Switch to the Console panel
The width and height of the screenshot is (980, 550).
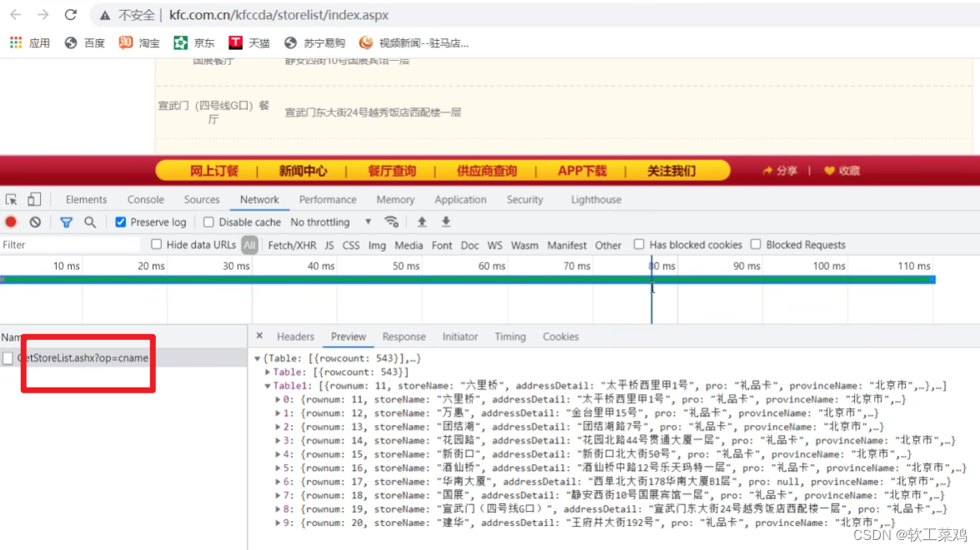pos(146,200)
